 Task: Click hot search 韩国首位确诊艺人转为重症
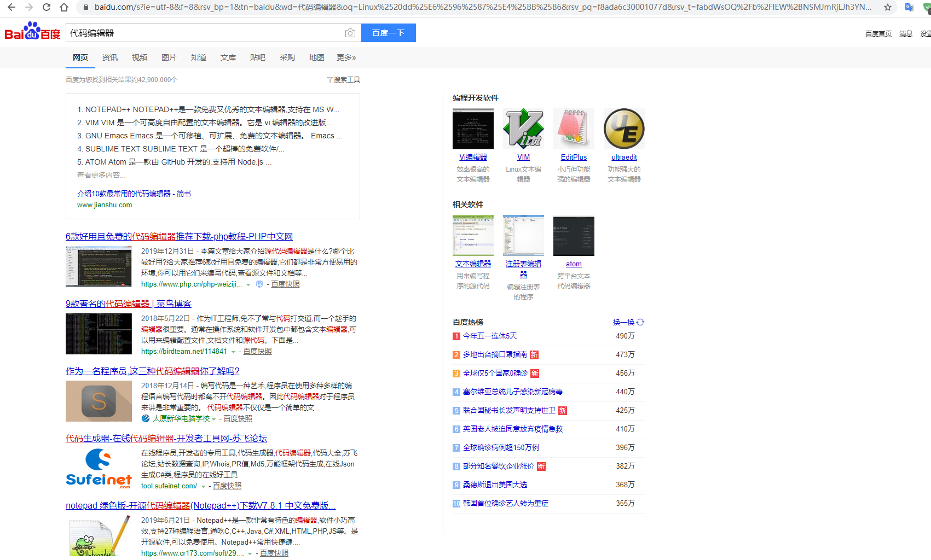[x=506, y=504]
